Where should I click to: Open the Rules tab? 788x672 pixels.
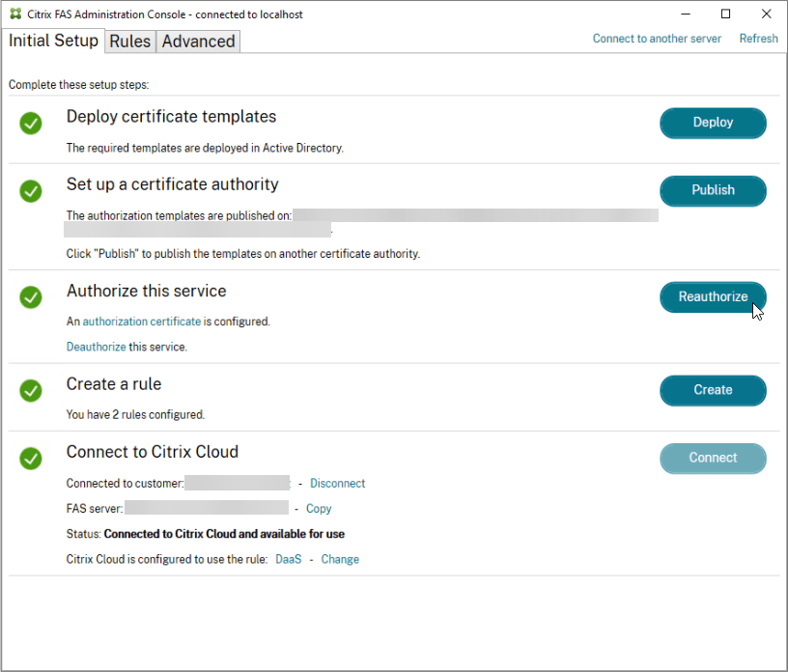[130, 42]
